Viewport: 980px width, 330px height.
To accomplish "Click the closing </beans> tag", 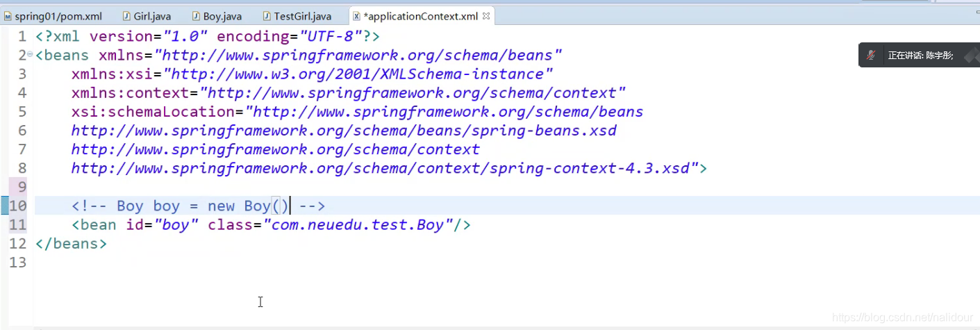I will 71,244.
